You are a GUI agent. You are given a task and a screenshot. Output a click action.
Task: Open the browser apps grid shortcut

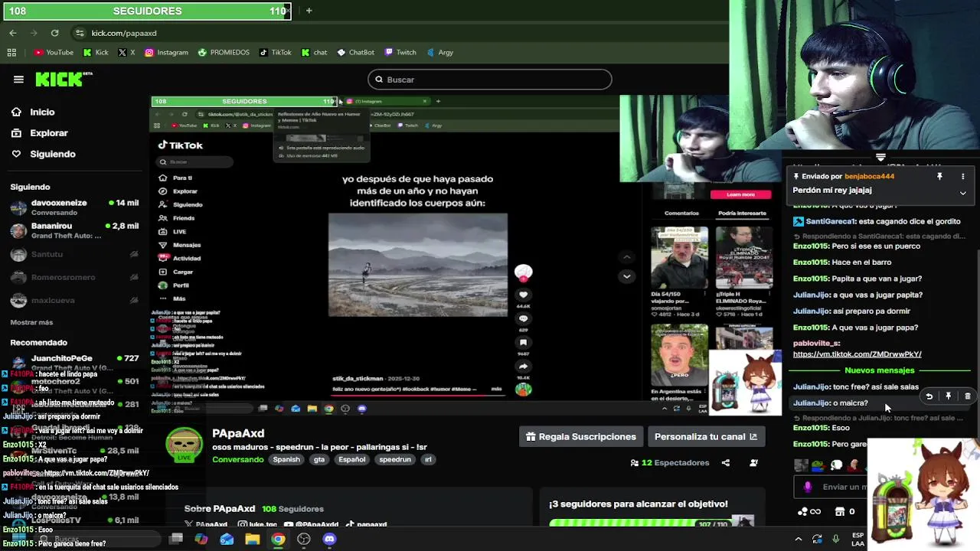pyautogui.click(x=11, y=52)
